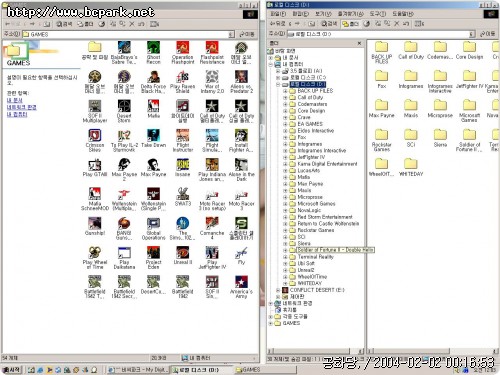The width and height of the screenshot is (500, 375).
Task: Click the Search button in GAMES window toolbar
Action: tap(64, 24)
